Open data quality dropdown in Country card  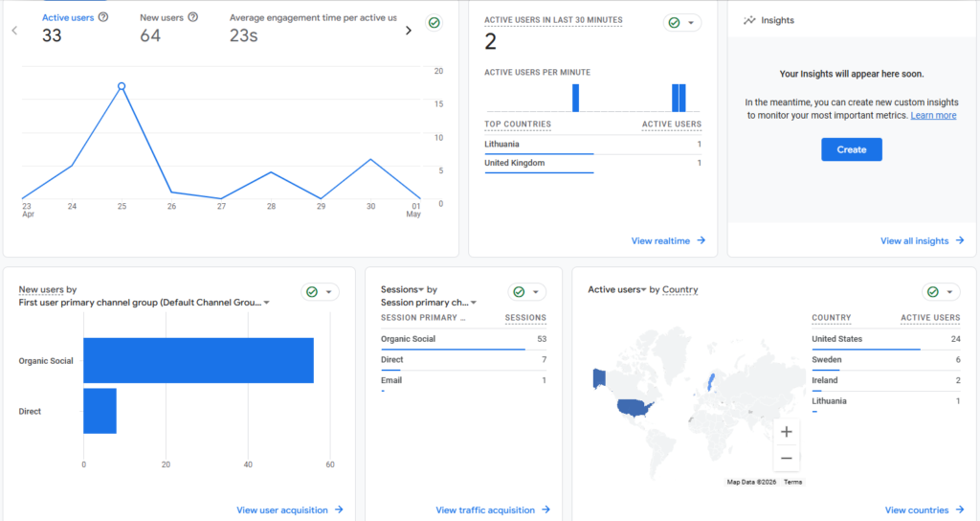(941, 292)
